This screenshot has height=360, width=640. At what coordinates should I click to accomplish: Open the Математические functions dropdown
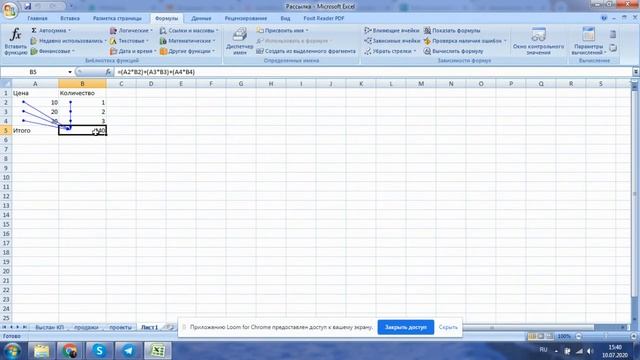coord(187,41)
